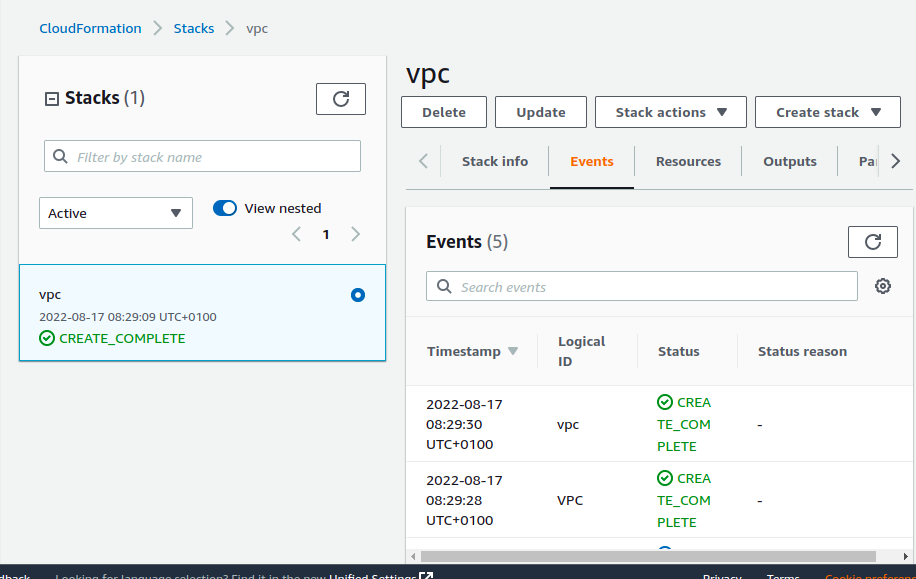916x579 pixels.
Task: Click the events table scroll right arrow
Action: point(905,556)
